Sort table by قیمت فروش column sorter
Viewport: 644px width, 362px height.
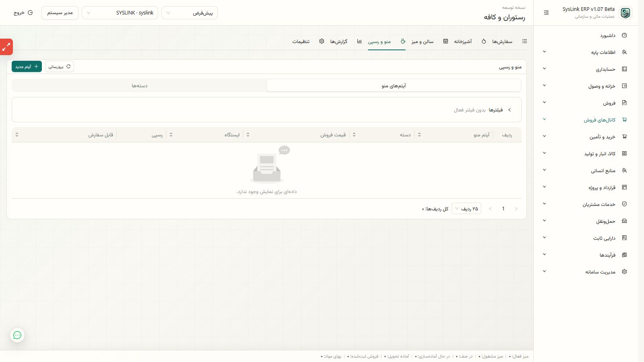[248, 135]
